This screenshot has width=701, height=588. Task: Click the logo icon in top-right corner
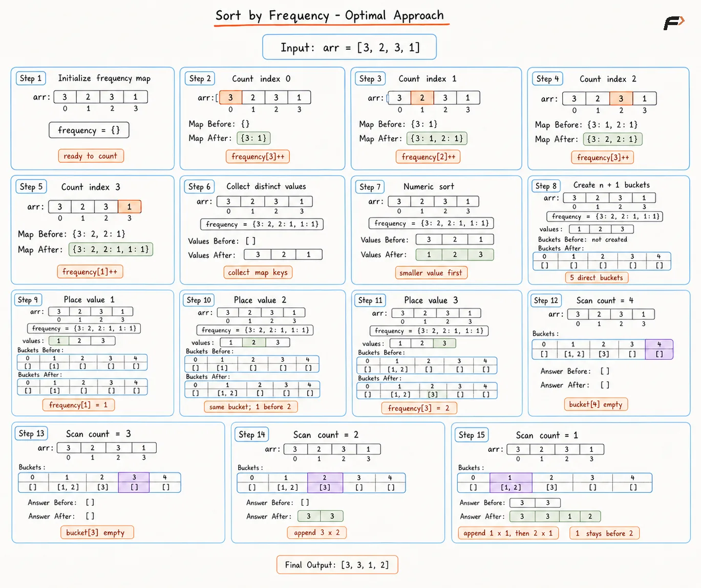pyautogui.click(x=673, y=23)
